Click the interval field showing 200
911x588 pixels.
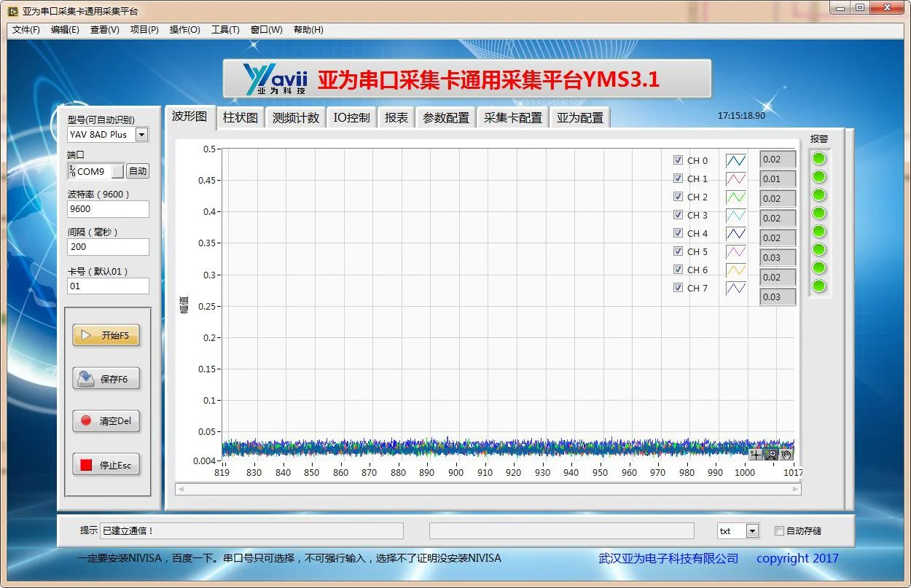pos(108,247)
